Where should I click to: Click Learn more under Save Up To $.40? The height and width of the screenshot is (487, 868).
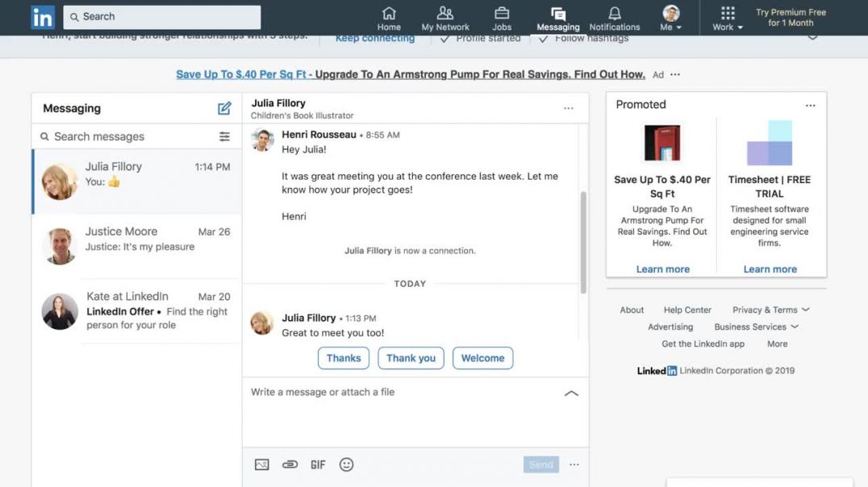pos(662,269)
